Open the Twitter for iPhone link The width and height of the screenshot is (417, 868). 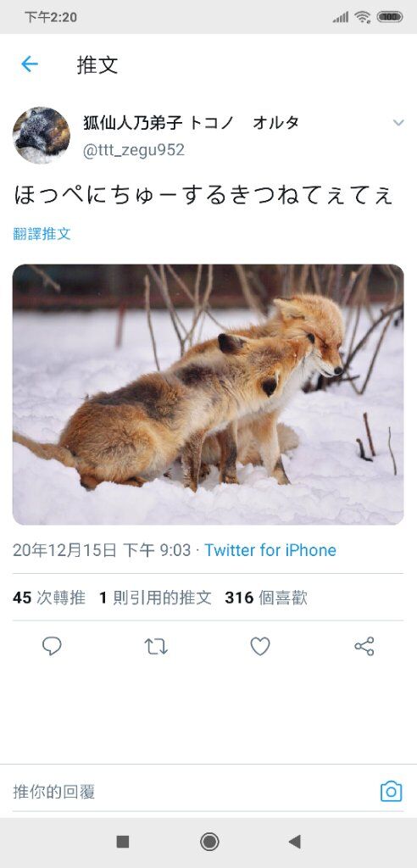point(270,550)
